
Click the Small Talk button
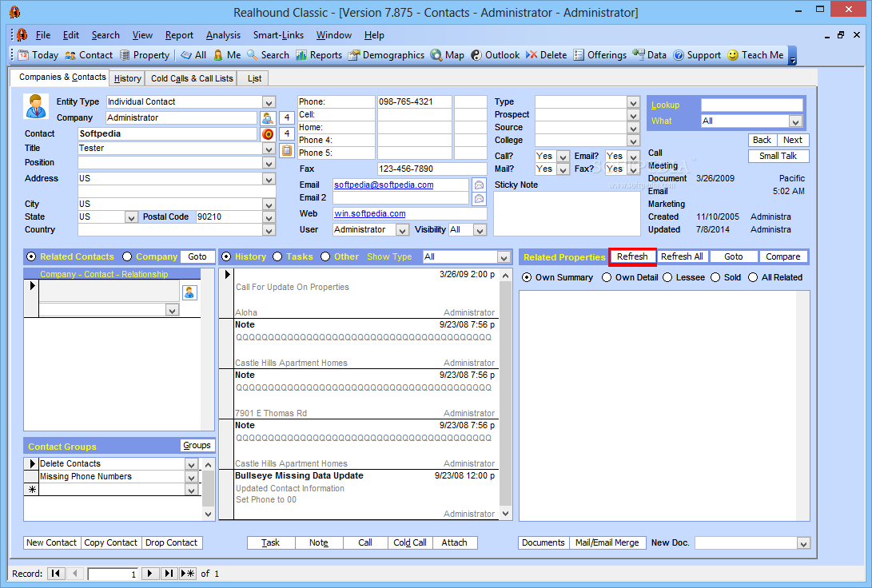click(x=778, y=156)
